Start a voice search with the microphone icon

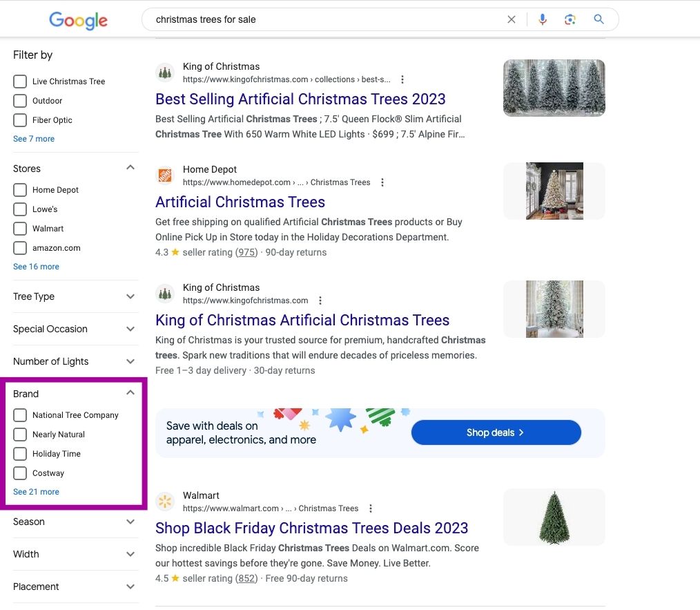click(x=543, y=19)
